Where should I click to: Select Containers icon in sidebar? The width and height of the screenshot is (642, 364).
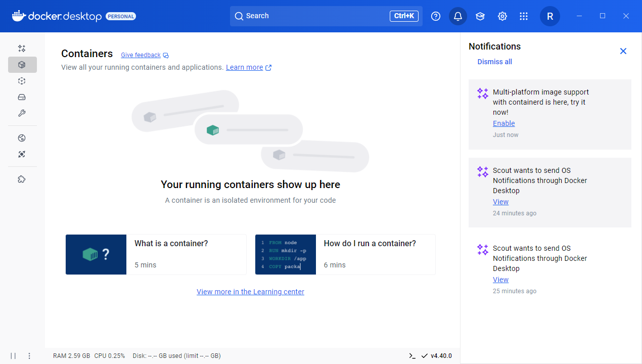coord(22,65)
